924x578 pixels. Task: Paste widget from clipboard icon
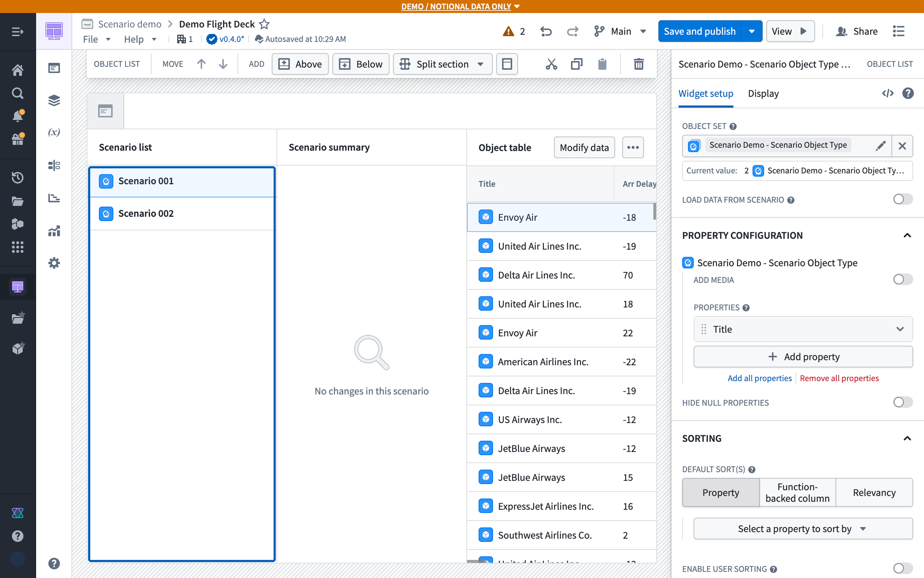(602, 64)
